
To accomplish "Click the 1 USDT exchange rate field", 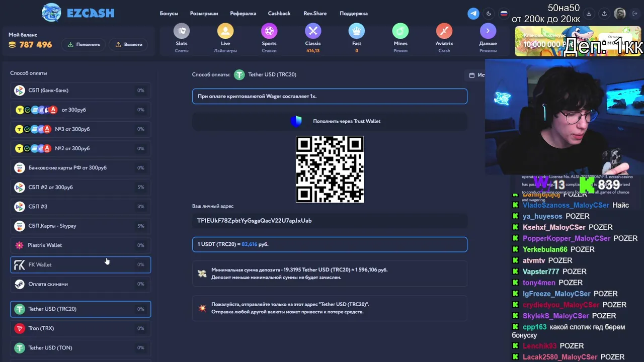I will (x=330, y=244).
